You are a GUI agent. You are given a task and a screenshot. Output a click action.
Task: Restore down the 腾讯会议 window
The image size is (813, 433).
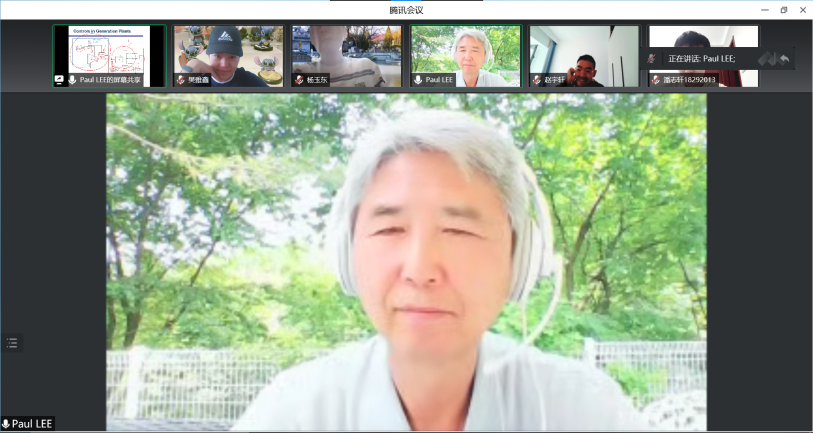click(x=783, y=9)
